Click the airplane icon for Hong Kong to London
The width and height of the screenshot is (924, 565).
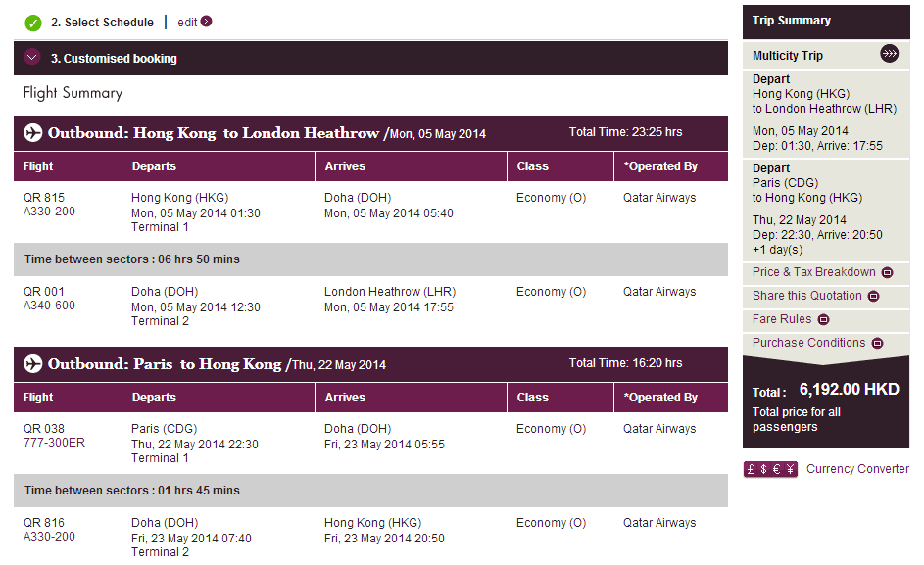tap(33, 133)
